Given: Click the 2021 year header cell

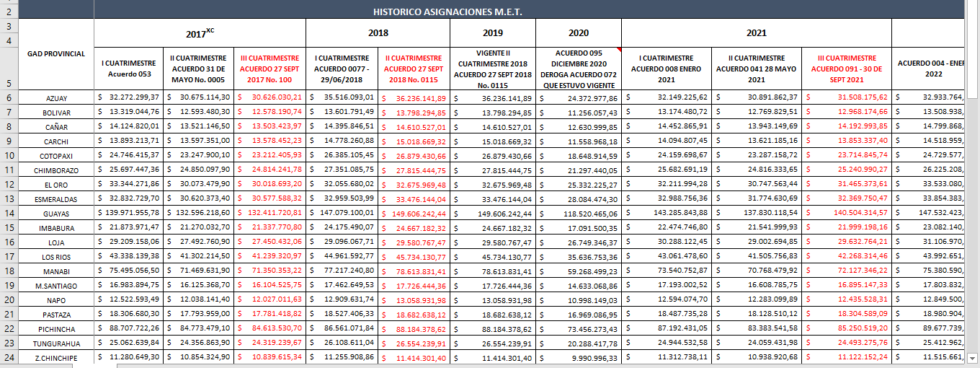Looking at the screenshot, I should pos(757,32).
